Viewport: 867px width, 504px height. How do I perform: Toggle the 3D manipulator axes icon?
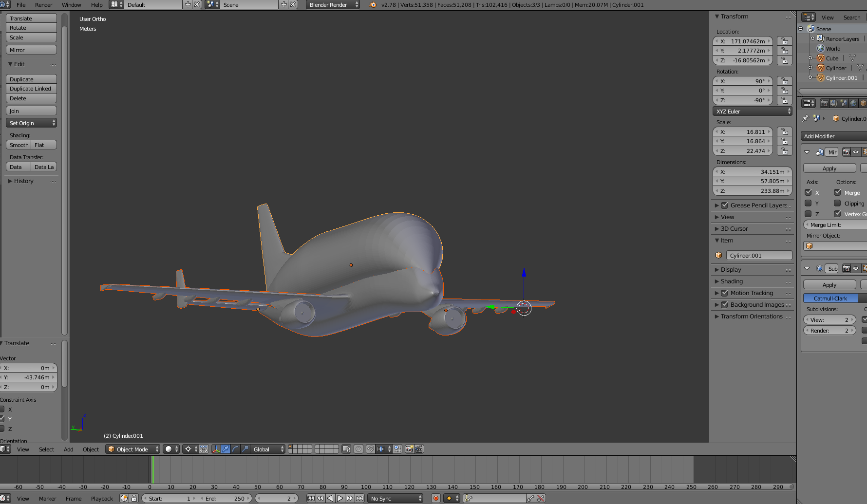coord(216,449)
